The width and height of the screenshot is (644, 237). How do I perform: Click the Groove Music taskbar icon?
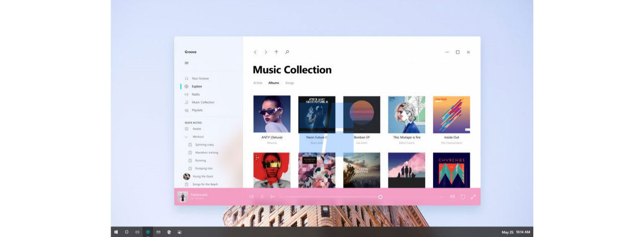(147, 232)
